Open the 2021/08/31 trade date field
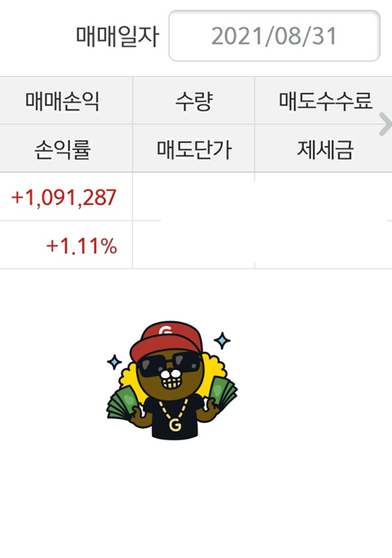 tap(274, 36)
